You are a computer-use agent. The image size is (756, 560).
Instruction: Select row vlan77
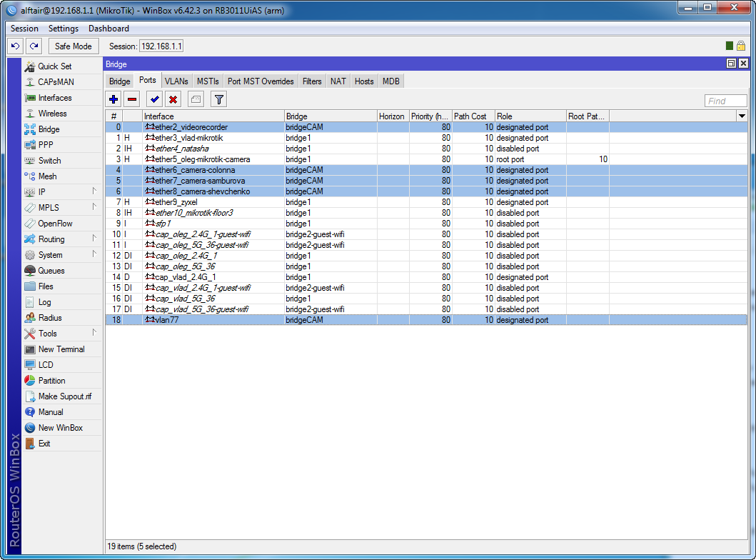pos(426,320)
